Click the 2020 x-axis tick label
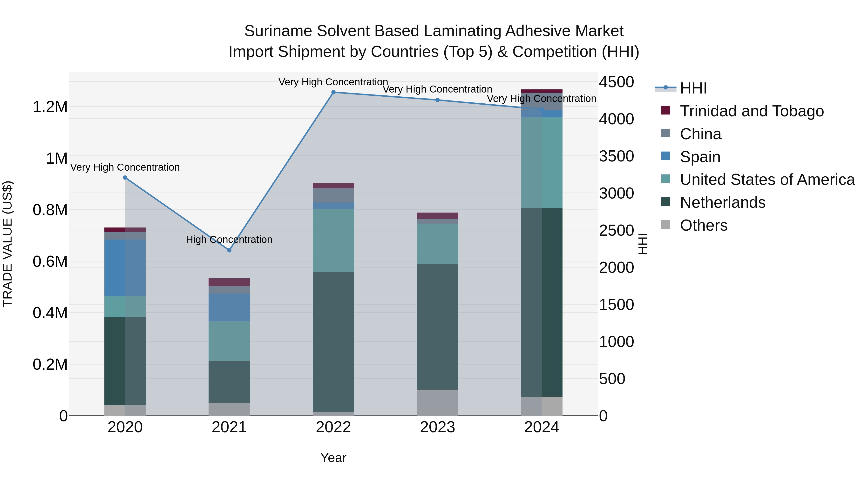 point(125,427)
